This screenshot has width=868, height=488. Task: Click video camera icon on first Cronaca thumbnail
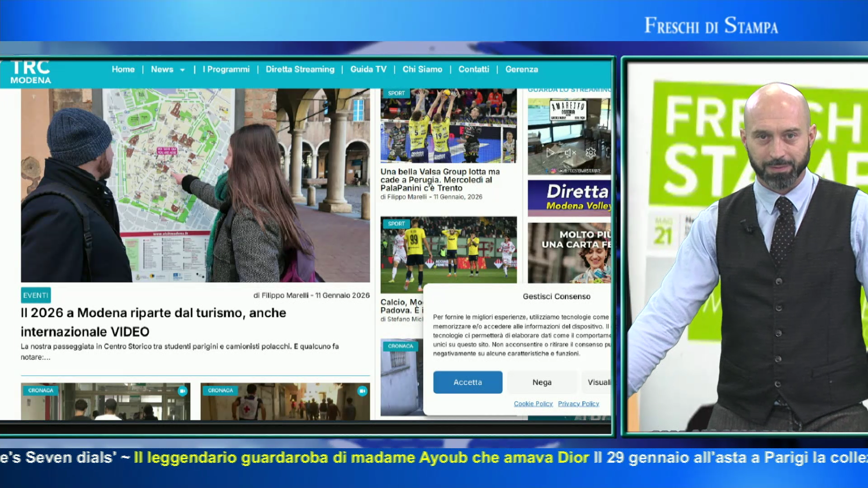[182, 391]
